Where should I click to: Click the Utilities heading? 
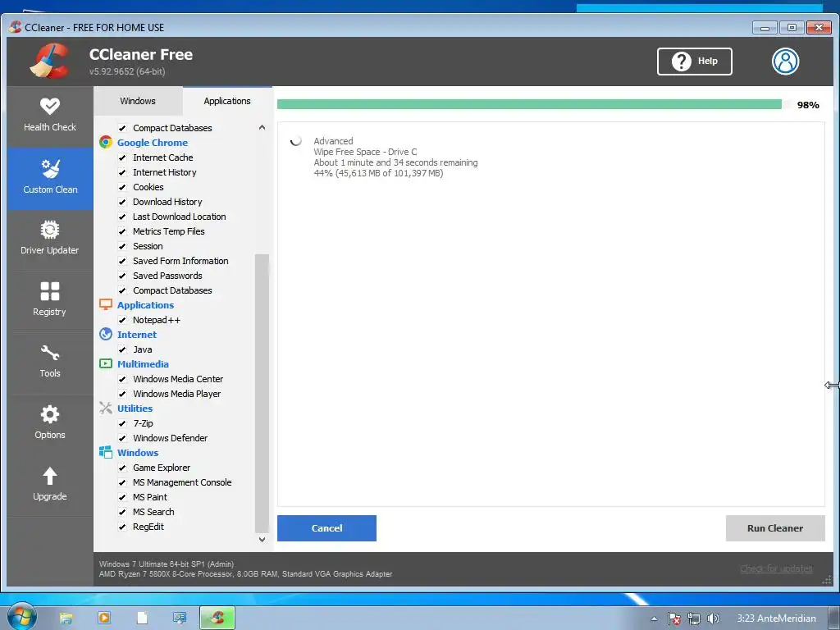point(135,409)
